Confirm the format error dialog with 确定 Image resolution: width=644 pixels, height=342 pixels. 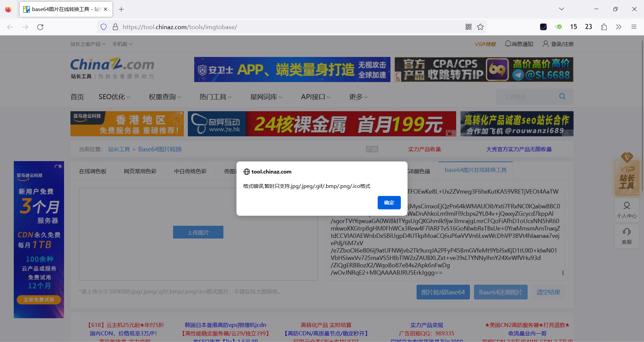coord(389,202)
